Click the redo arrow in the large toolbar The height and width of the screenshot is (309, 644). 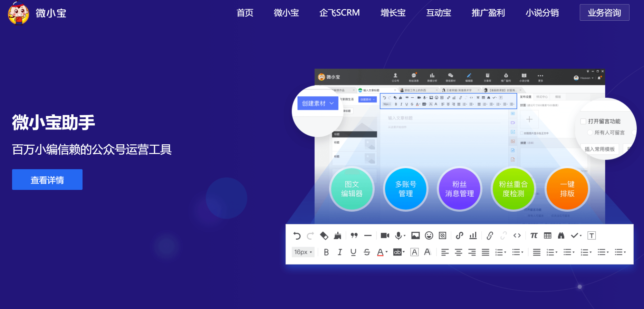(x=310, y=236)
